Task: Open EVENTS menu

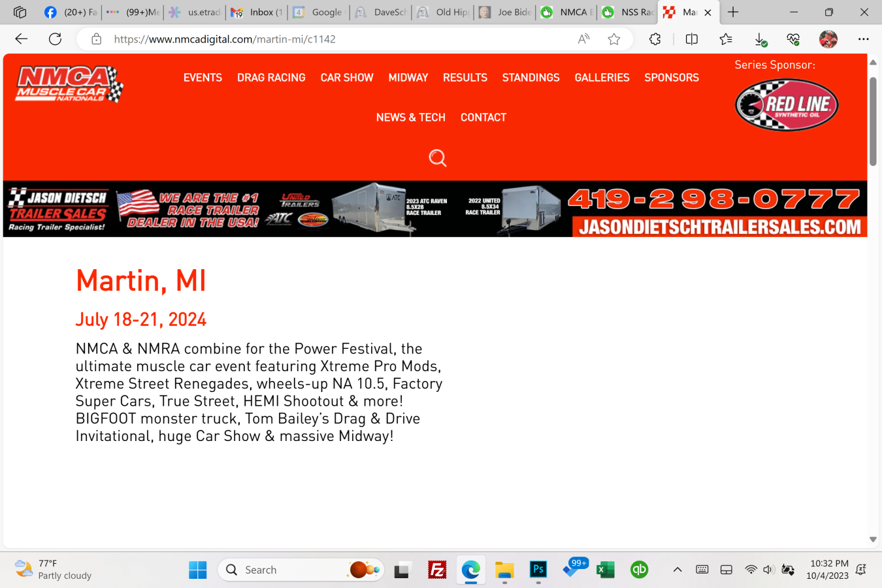Action: [203, 78]
